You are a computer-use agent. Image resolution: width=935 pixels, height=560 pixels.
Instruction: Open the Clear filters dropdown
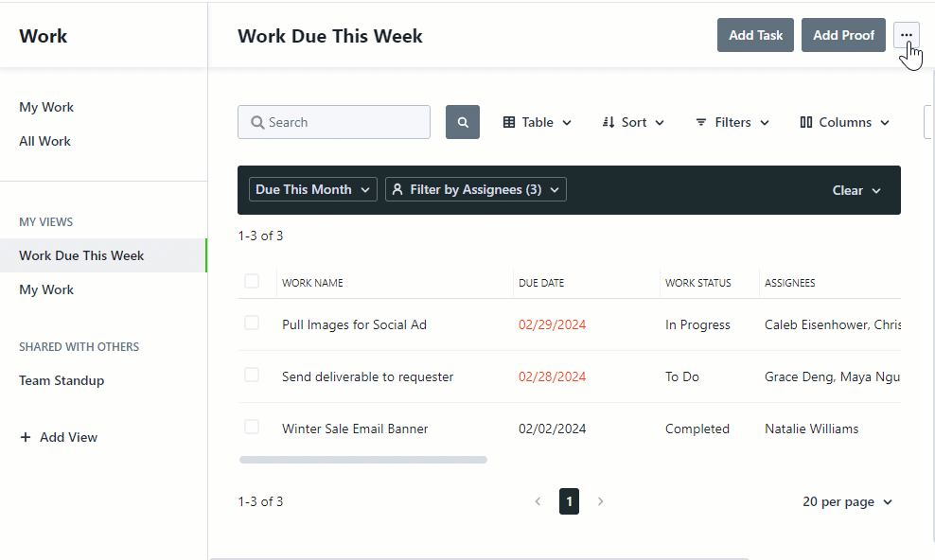pyautogui.click(x=856, y=191)
